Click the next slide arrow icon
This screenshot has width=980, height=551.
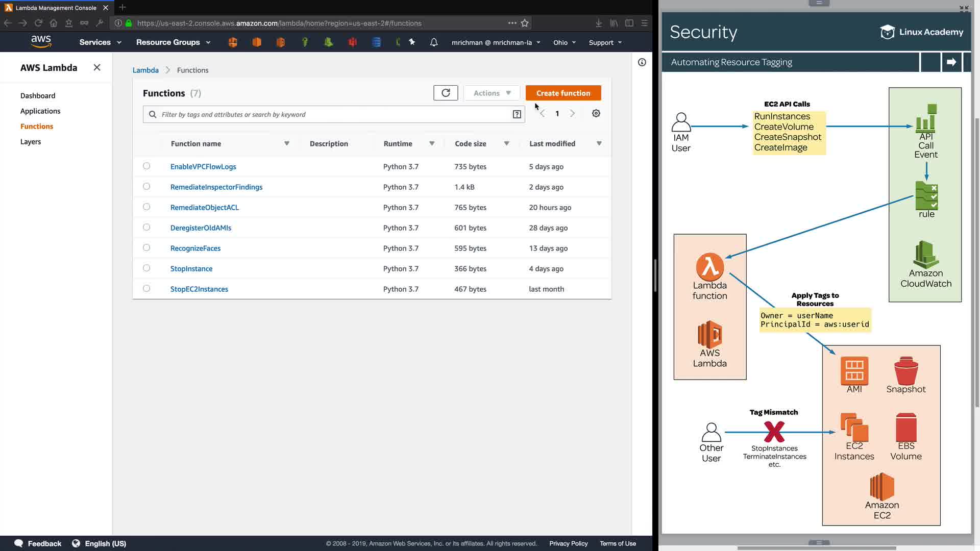pyautogui.click(x=951, y=62)
